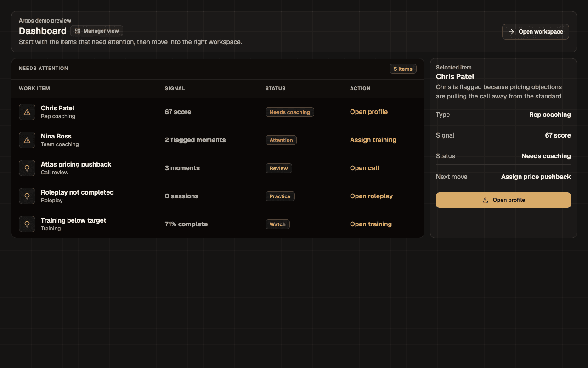Click the warning icon beside Nina Ross
The height and width of the screenshot is (368, 588).
tap(27, 140)
